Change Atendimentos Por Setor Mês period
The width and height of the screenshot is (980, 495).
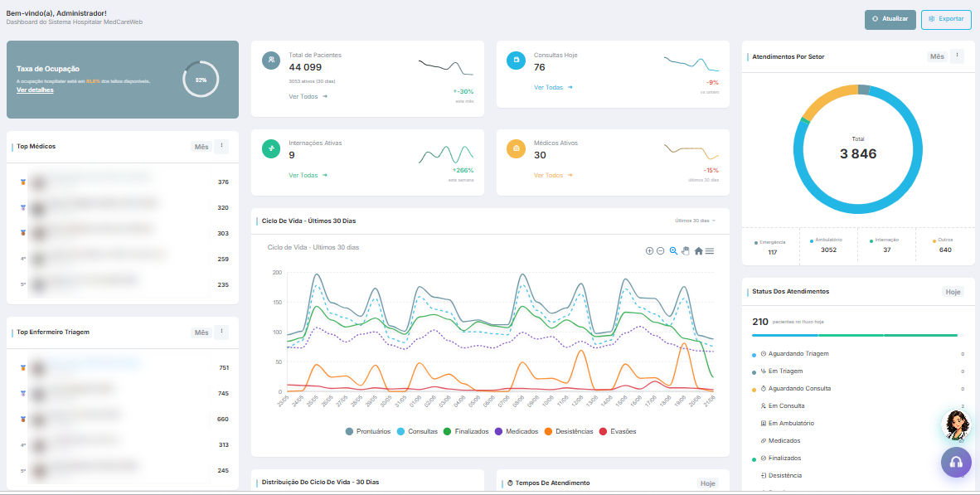937,56
